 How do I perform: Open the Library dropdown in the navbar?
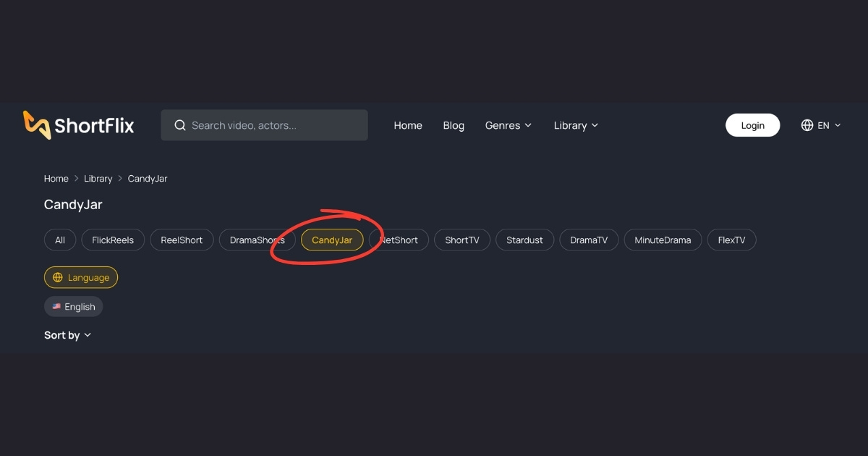coord(575,124)
